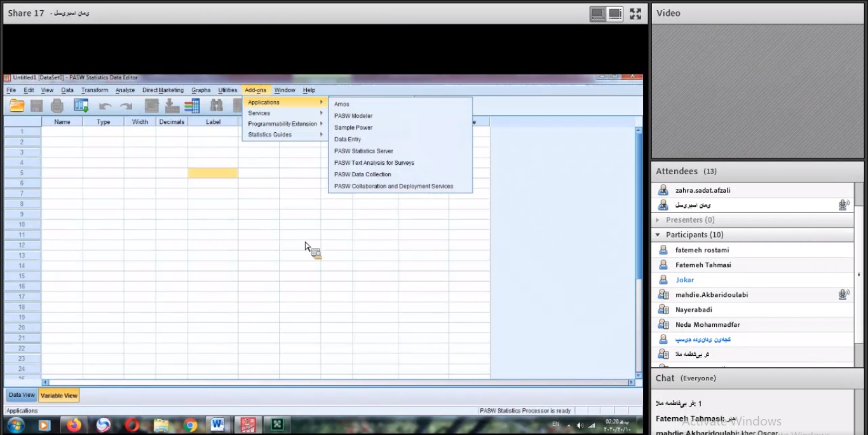Click the second share layout view icon

pos(615,13)
